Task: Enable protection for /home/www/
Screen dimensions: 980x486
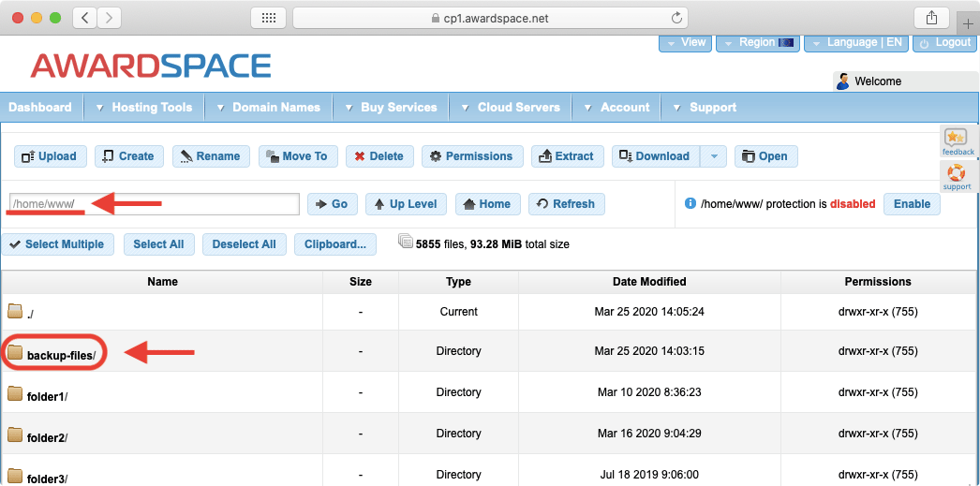Action: click(912, 204)
